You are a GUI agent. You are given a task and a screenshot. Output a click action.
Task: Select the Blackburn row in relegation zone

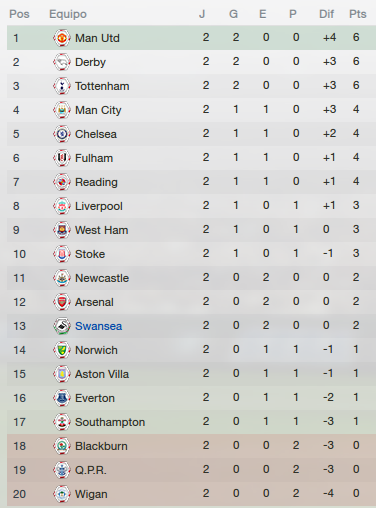(x=191, y=446)
